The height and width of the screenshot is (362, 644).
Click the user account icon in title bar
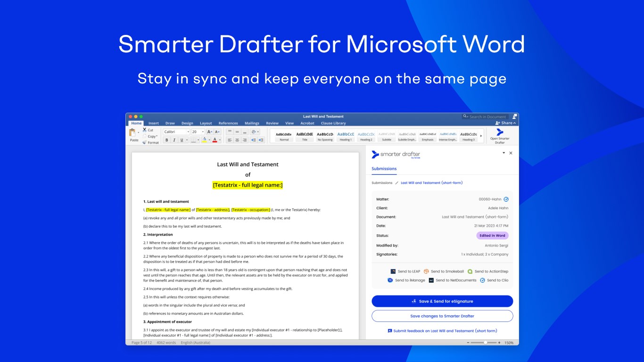pyautogui.click(x=514, y=116)
